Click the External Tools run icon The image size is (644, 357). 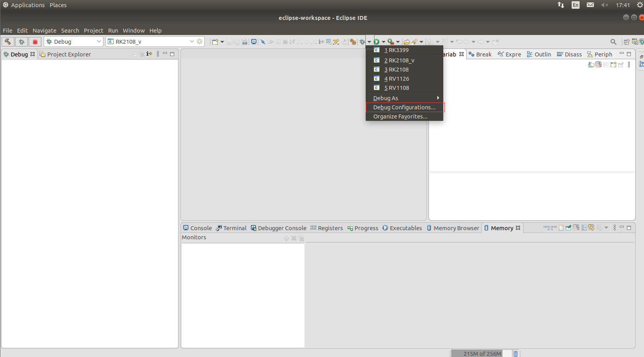391,42
